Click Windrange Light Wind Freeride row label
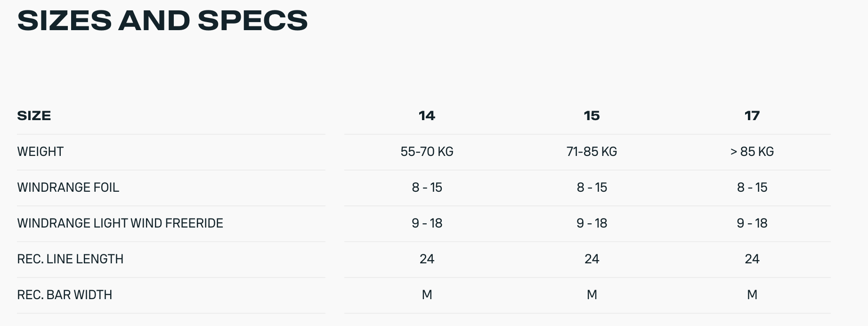 120,223
